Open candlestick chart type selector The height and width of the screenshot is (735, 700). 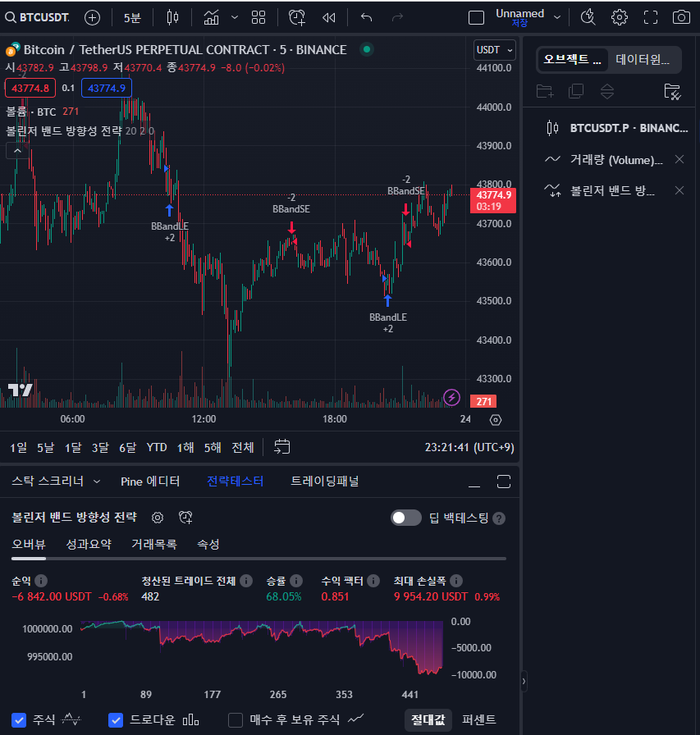pos(172,18)
